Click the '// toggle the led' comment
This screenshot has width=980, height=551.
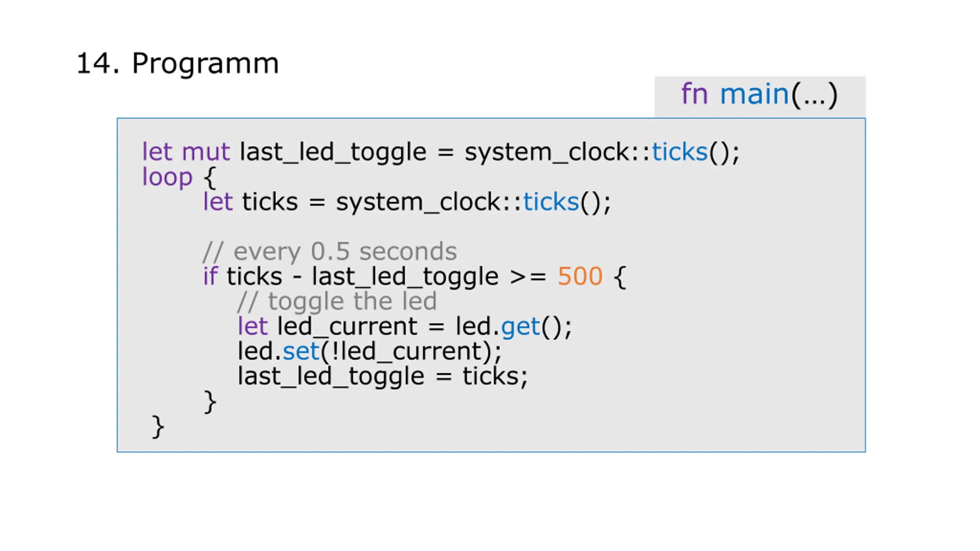click(x=337, y=302)
